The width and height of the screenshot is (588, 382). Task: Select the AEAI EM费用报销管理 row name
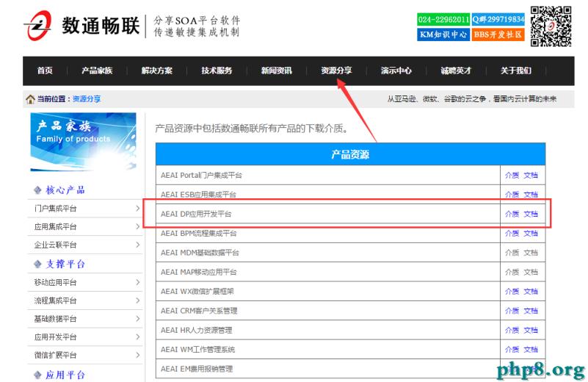pos(197,370)
